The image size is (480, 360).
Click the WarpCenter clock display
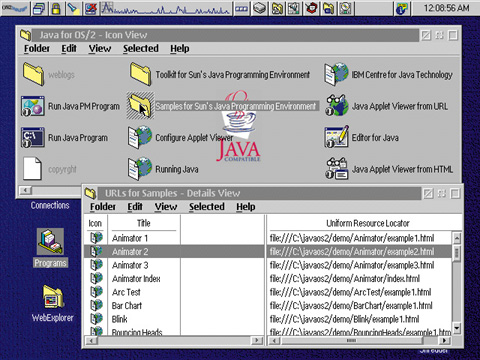pyautogui.click(x=446, y=8)
